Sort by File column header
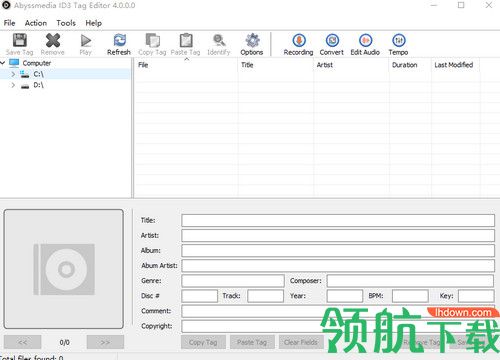The image size is (500, 360). 186,65
